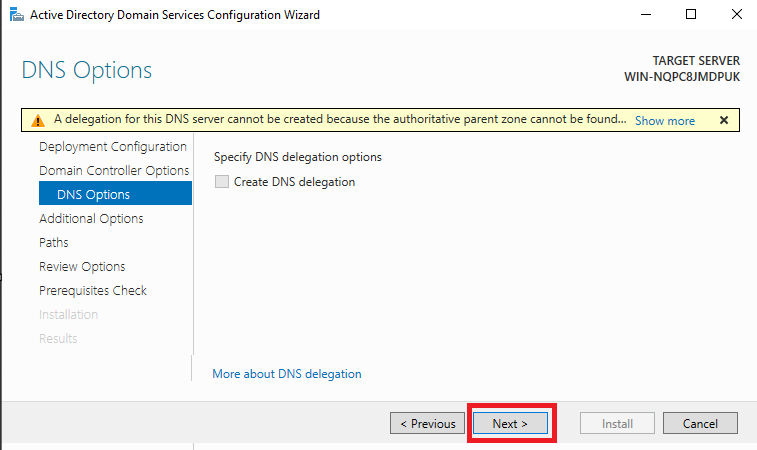
Task: Close the wizard window
Action: pos(737,14)
